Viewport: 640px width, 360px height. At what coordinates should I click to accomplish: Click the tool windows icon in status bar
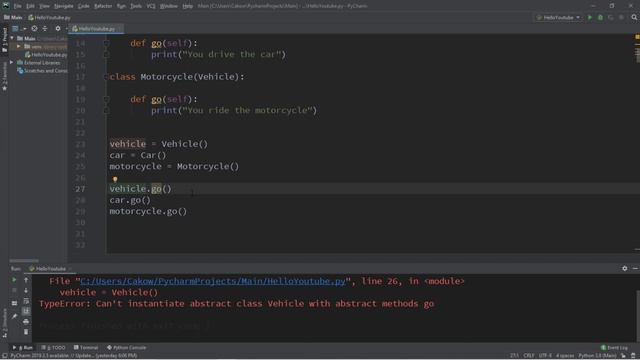click(x=4, y=356)
